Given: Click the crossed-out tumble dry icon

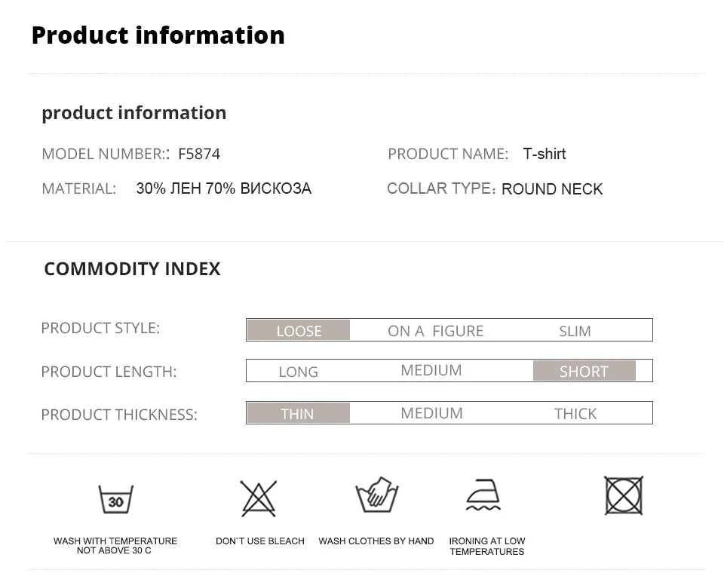Looking at the screenshot, I should pyautogui.click(x=624, y=496).
